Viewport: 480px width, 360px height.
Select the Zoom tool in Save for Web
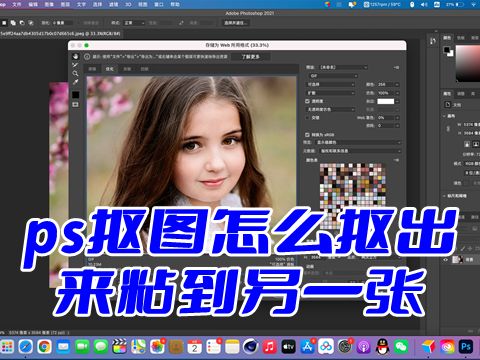[x=76, y=73]
